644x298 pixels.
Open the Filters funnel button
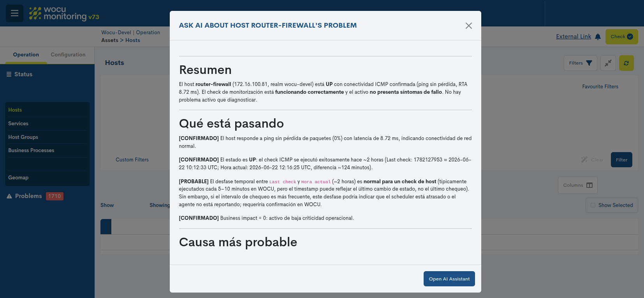click(x=580, y=63)
